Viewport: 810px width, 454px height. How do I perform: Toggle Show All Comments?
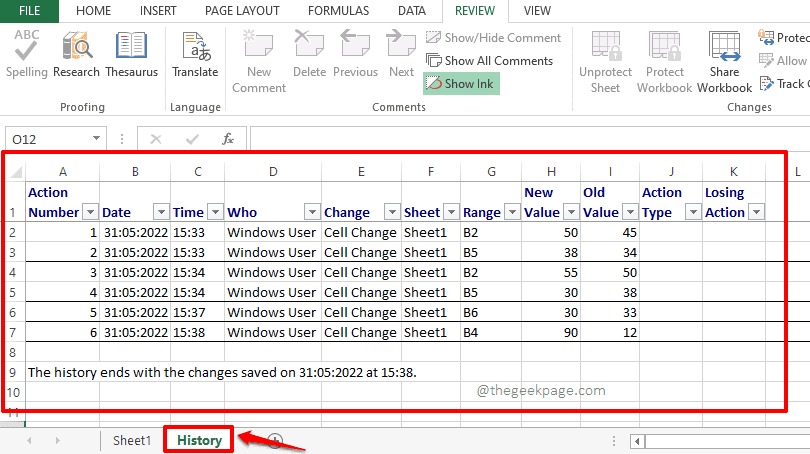(x=488, y=60)
